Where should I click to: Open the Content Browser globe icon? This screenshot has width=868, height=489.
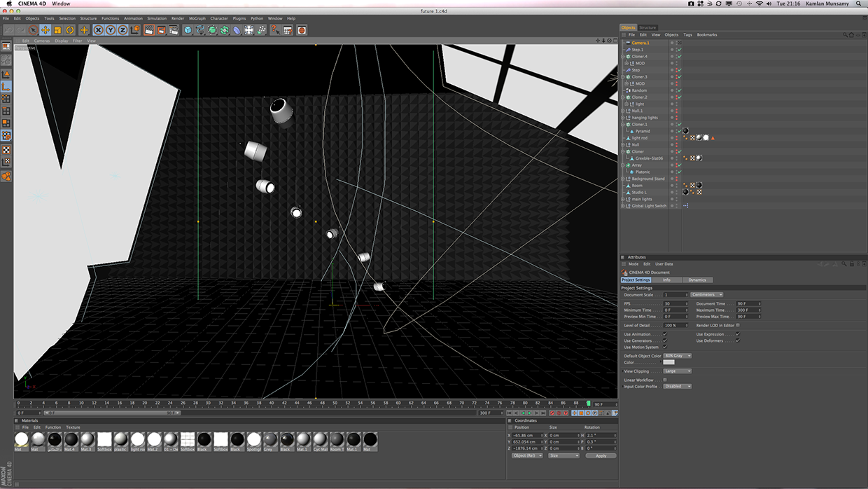point(302,30)
